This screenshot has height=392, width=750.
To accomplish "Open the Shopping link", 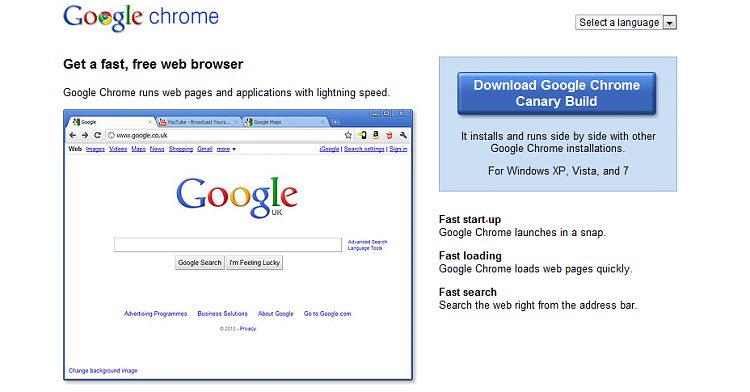I will point(181,149).
